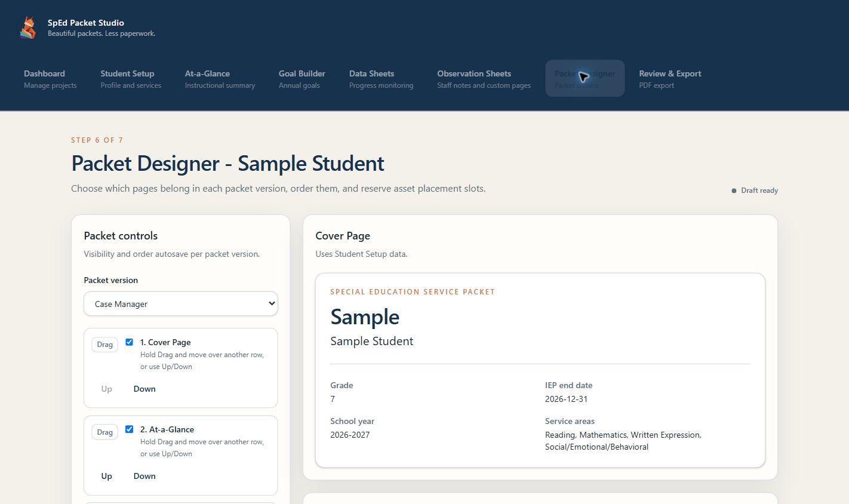The width and height of the screenshot is (849, 504).
Task: Open the Observation Sheets tab
Action: coord(484,79)
